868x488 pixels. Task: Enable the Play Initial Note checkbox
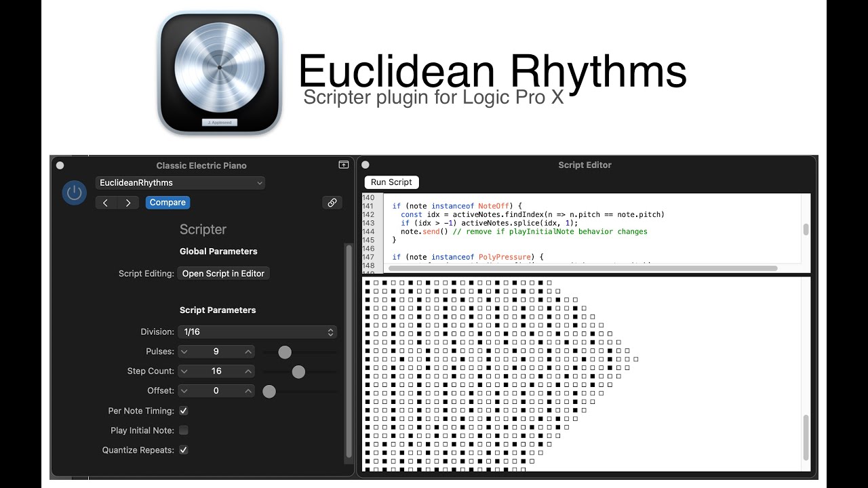[183, 430]
